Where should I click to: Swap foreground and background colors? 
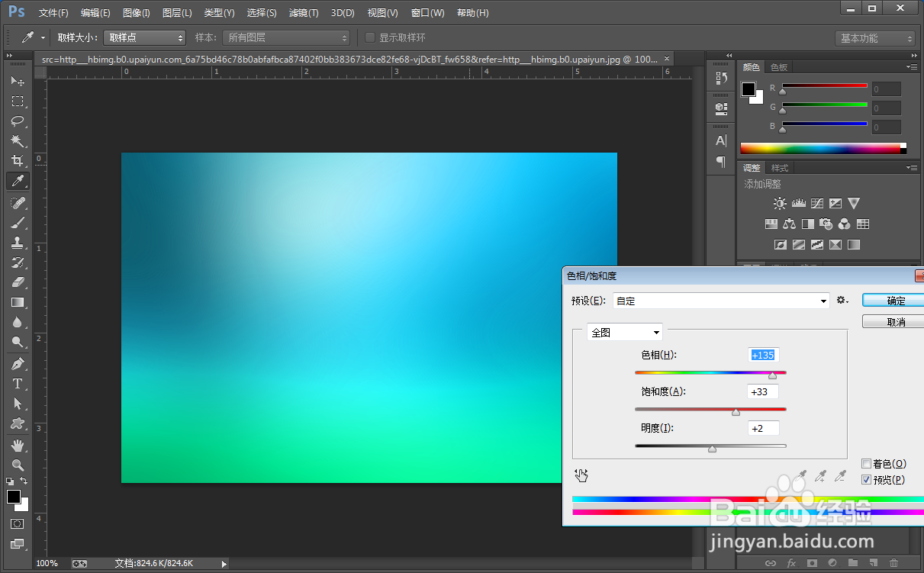tap(24, 481)
